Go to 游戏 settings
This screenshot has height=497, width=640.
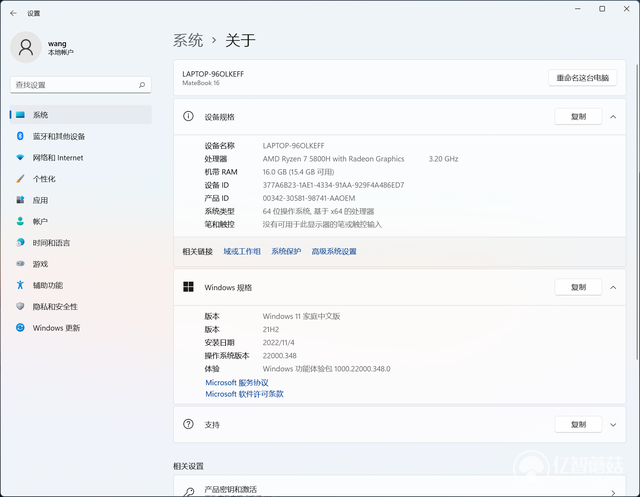(x=80, y=264)
